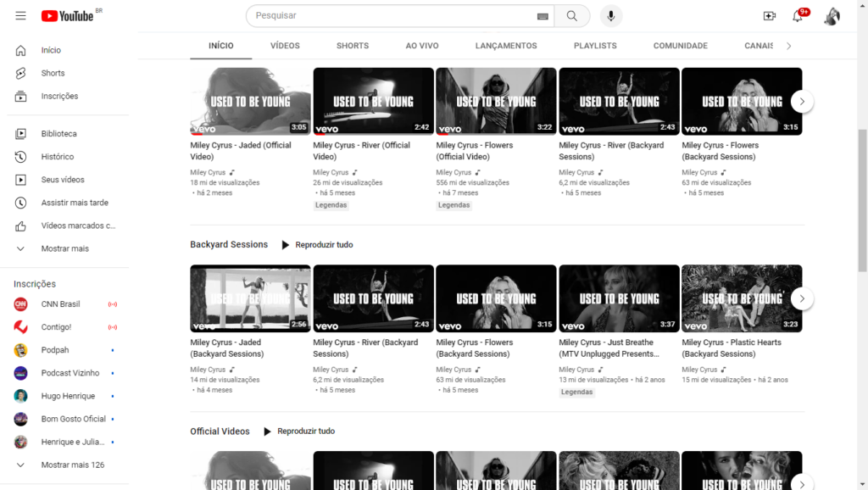Play River Official Video thumbnail 2:42

[x=373, y=102]
